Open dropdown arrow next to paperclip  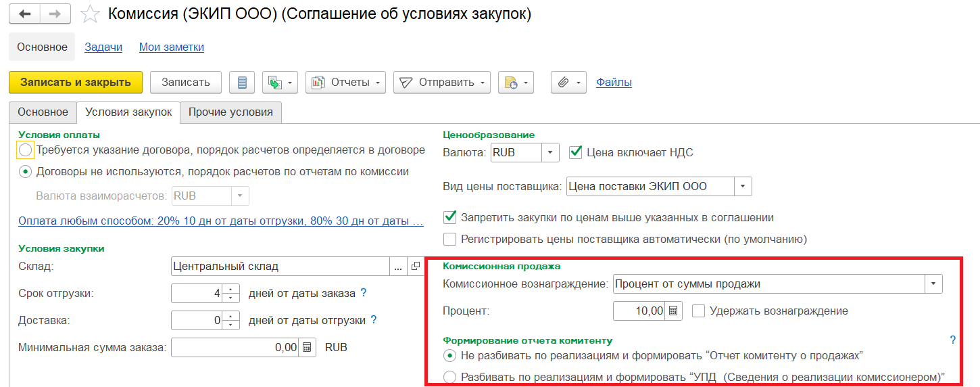[x=579, y=83]
